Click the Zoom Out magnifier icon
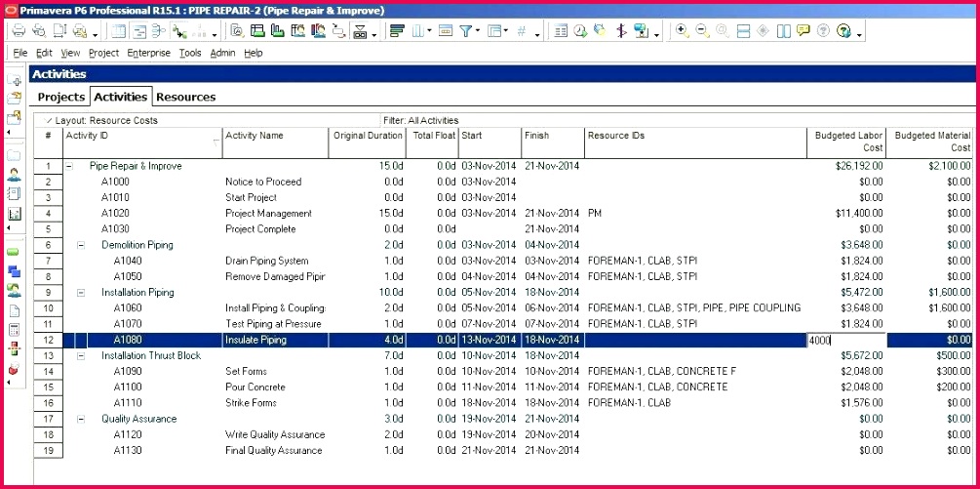Viewport: 980px width, 489px height. click(701, 31)
